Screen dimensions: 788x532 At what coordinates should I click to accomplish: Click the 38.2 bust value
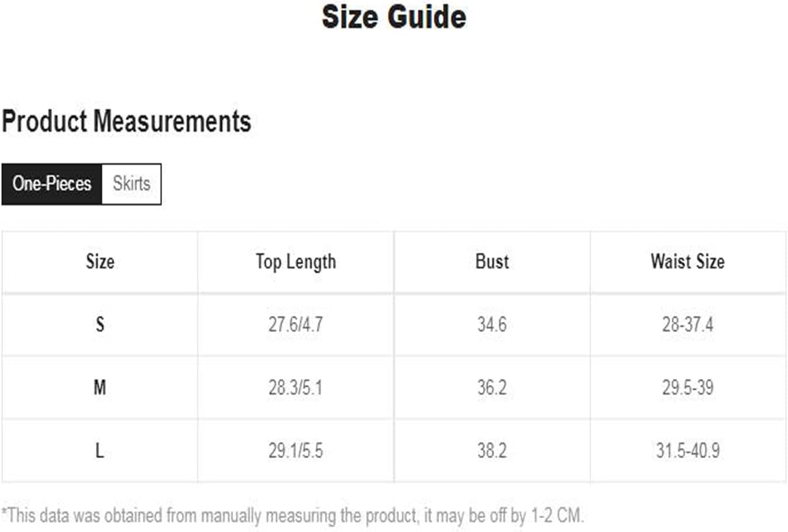492,451
